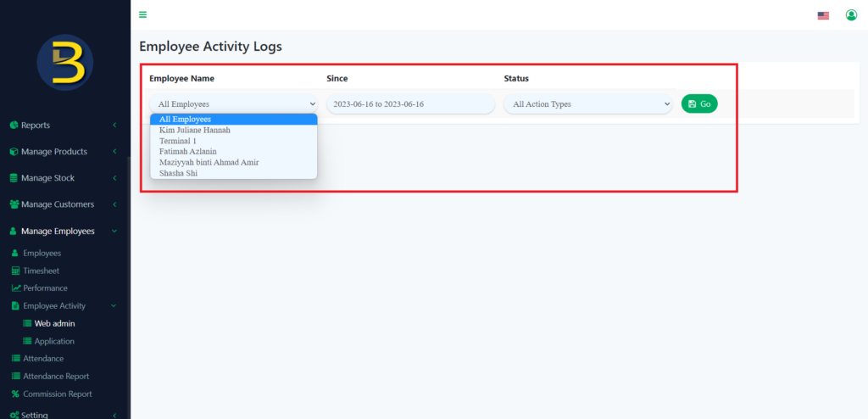Open the Web admin activity page
This screenshot has width=868, height=419.
point(54,323)
